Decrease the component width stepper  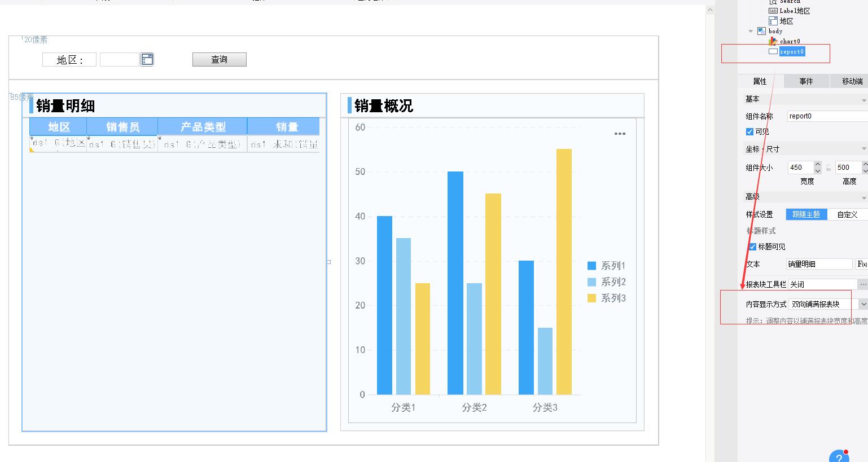click(x=817, y=170)
